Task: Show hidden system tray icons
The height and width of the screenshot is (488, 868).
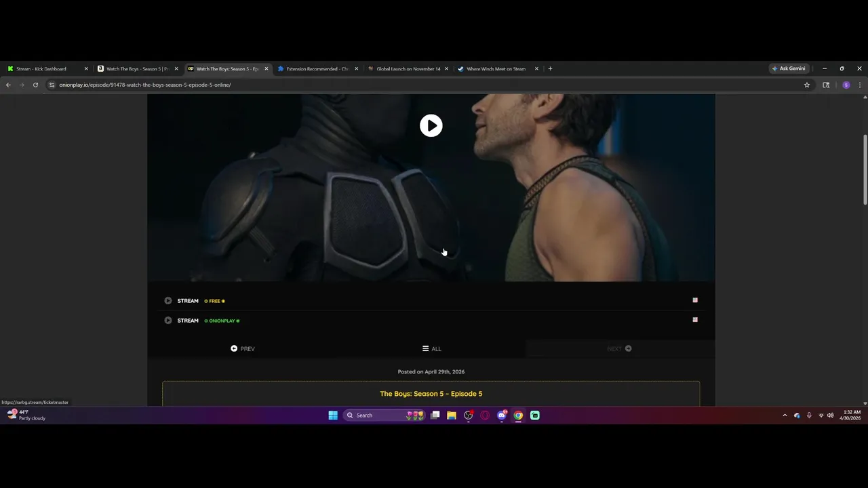Action: point(785,415)
